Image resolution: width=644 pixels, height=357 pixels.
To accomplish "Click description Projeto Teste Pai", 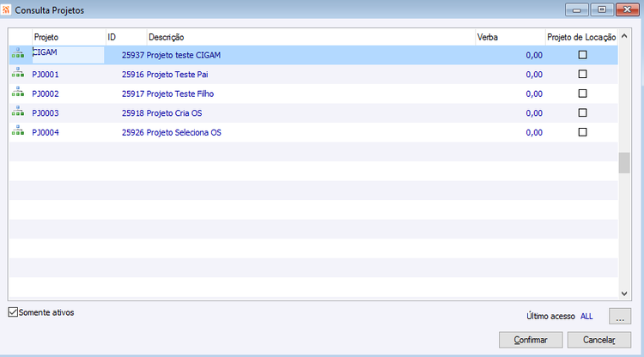I will (x=178, y=75).
